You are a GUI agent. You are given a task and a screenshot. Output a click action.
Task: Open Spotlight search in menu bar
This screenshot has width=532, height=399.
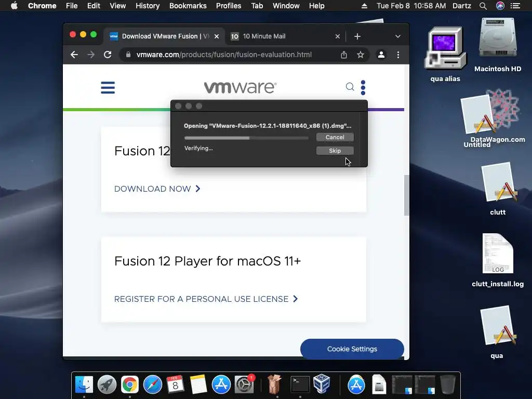click(483, 6)
